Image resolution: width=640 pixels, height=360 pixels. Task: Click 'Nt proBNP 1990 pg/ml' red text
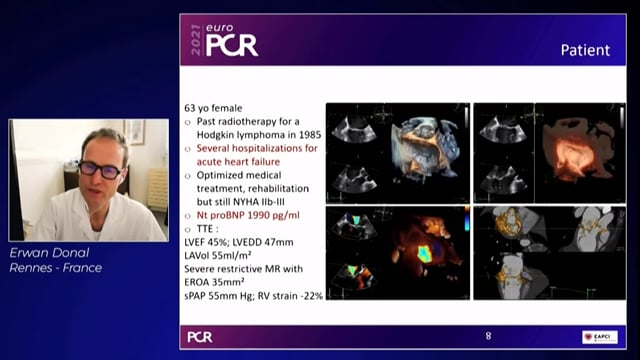pos(248,215)
